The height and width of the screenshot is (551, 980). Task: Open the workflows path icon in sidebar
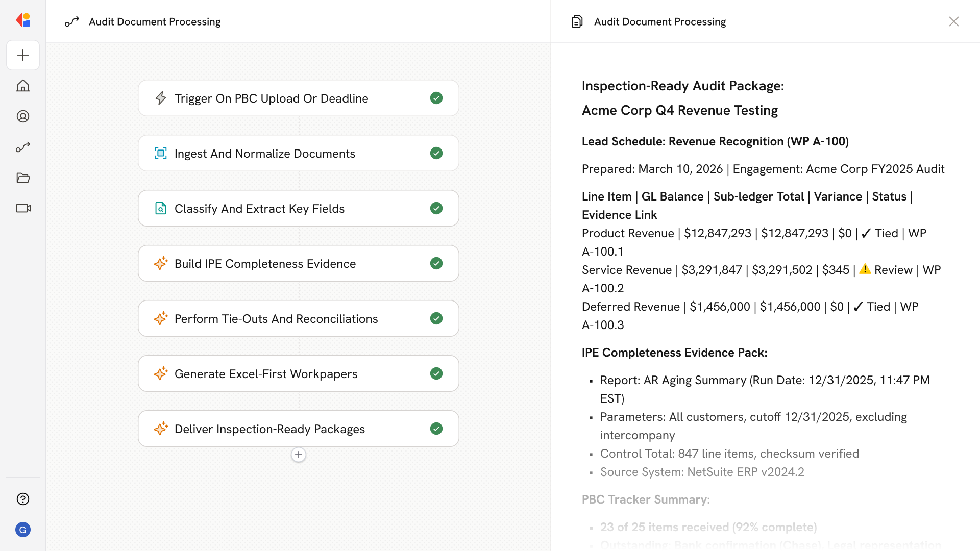point(23,147)
